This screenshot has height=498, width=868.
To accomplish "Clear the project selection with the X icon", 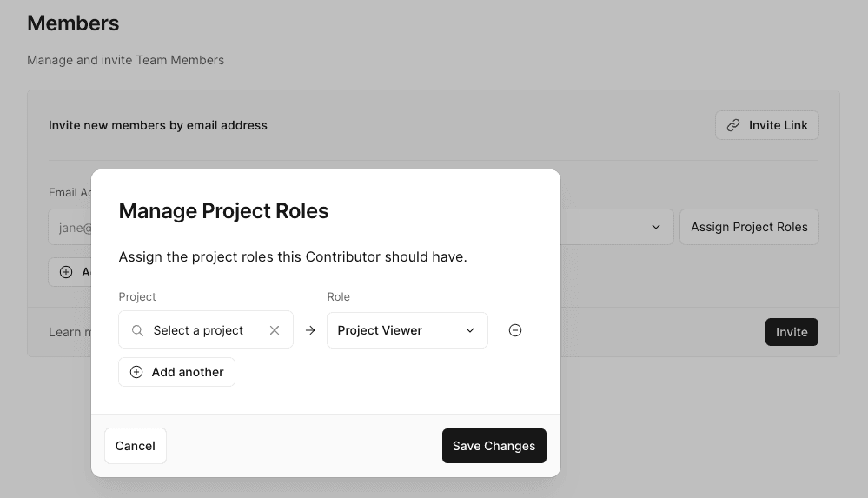I will (x=275, y=330).
